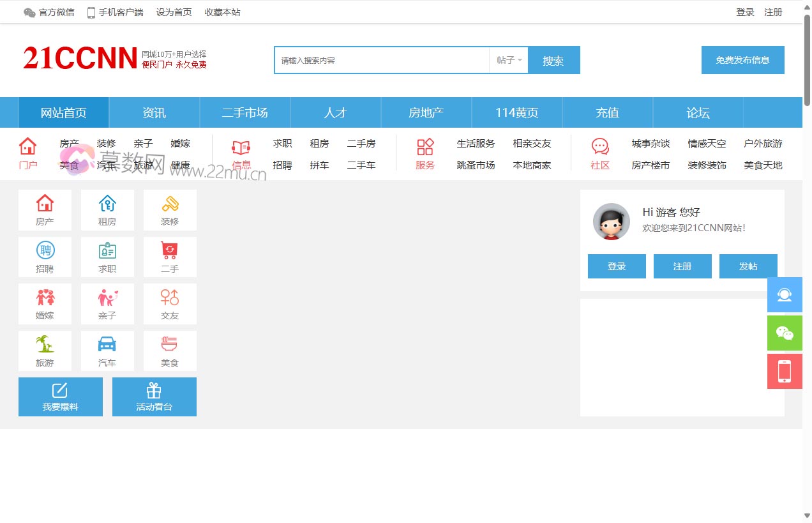Open the 114黄页 navigation tab
The image size is (812, 523).
[x=517, y=113]
